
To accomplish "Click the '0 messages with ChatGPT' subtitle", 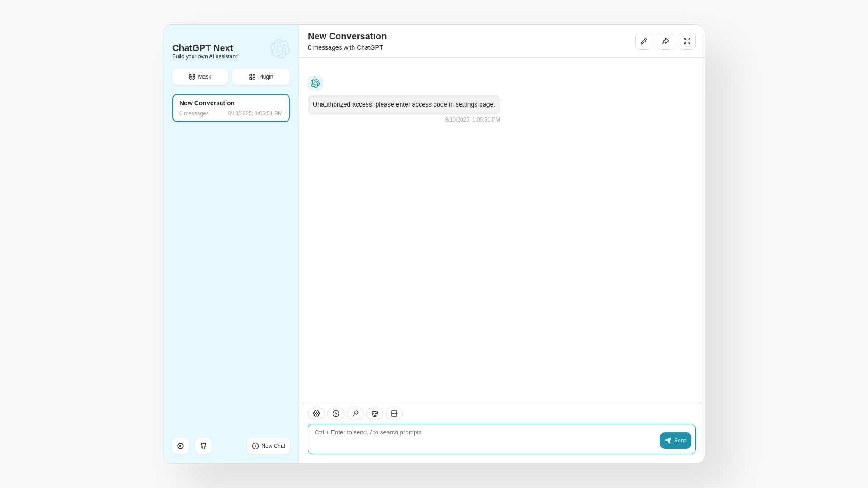I will click(x=345, y=47).
